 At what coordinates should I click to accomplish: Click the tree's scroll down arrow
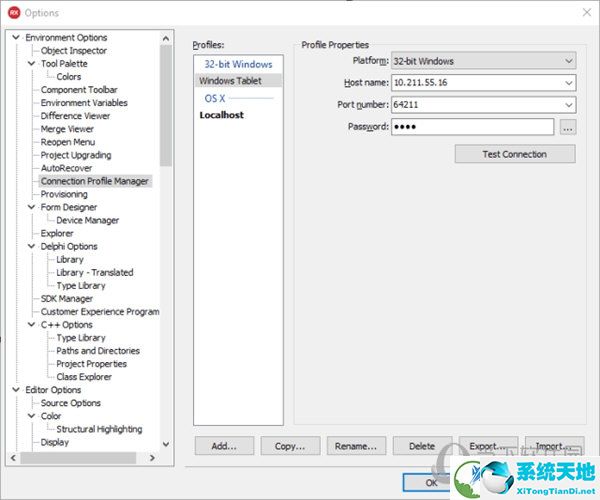[x=166, y=444]
